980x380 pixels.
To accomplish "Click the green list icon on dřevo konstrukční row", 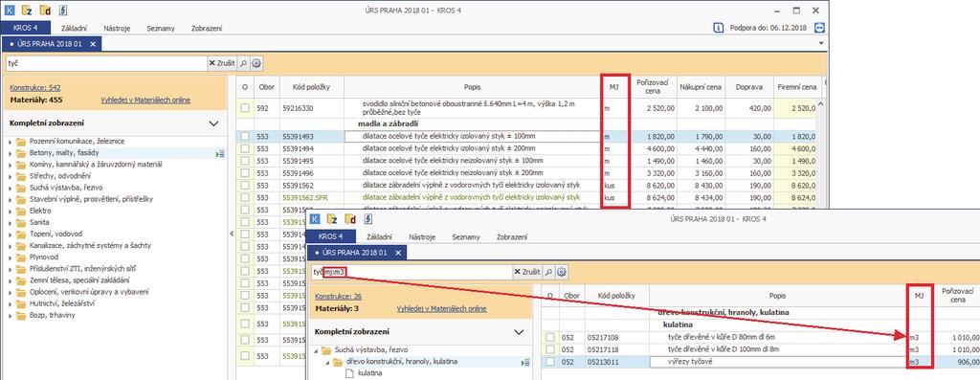I will (x=525, y=362).
